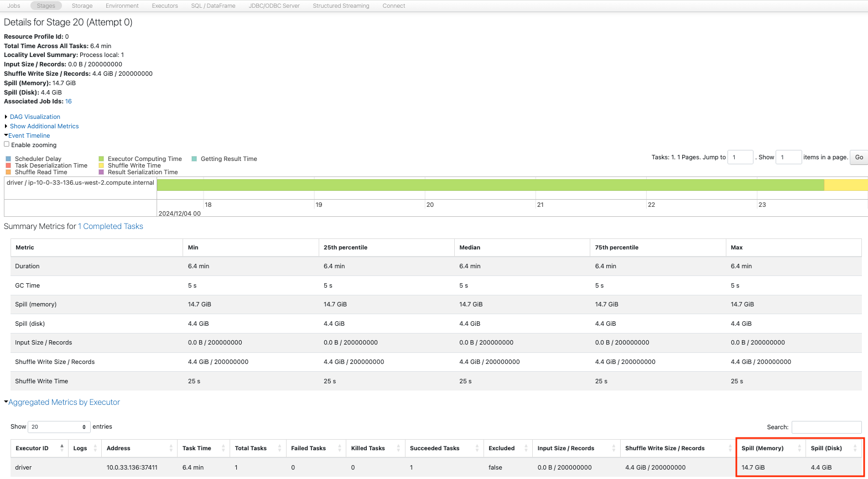The image size is (868, 479).
Task: Open the Storage tab
Action: click(x=82, y=6)
